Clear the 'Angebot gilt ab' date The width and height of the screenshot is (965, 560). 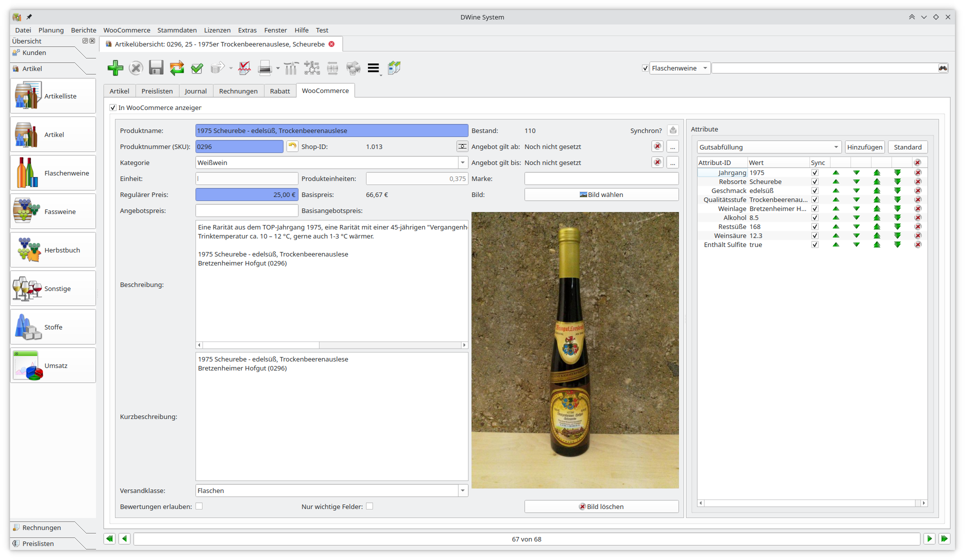(657, 146)
